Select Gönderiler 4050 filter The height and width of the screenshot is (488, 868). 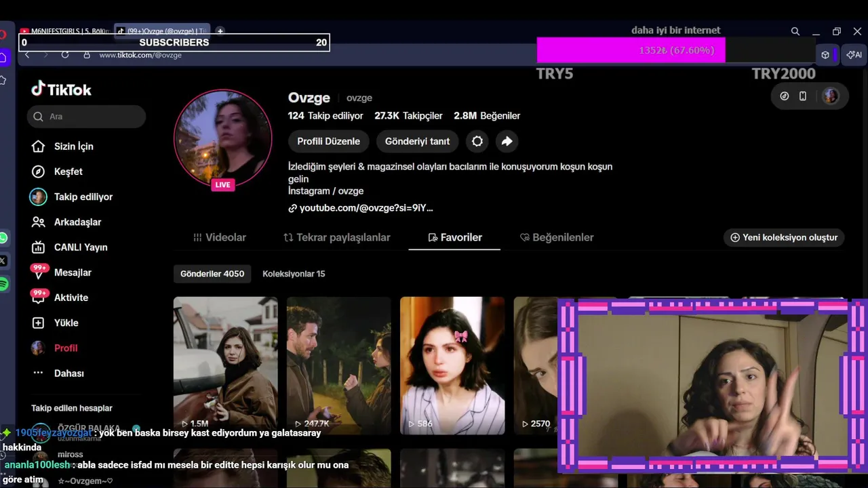[212, 274]
